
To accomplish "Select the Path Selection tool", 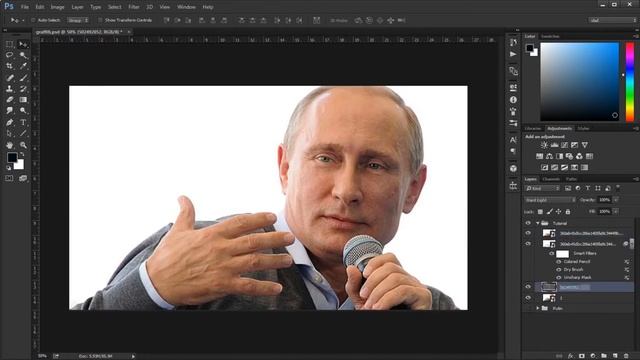I will [9, 133].
